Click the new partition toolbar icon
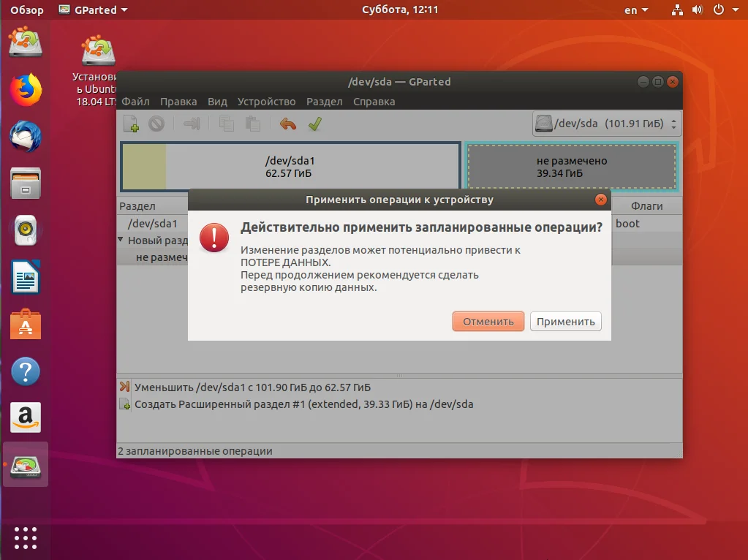 131,124
